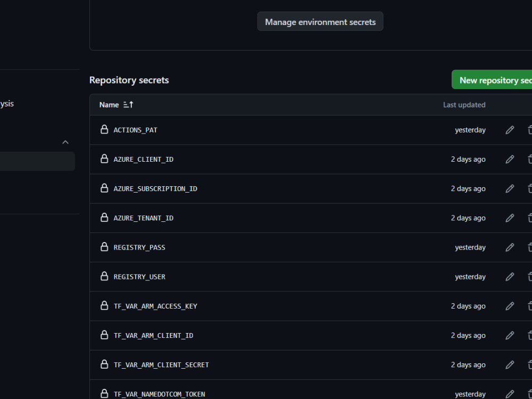Click the lock icon beside TF_VAR_NAMEDOTCOM_TOKEN
This screenshot has width=532, height=399.
click(104, 394)
